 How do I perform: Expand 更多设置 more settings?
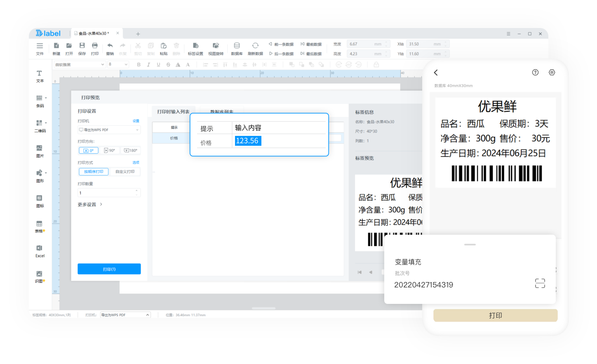point(90,205)
